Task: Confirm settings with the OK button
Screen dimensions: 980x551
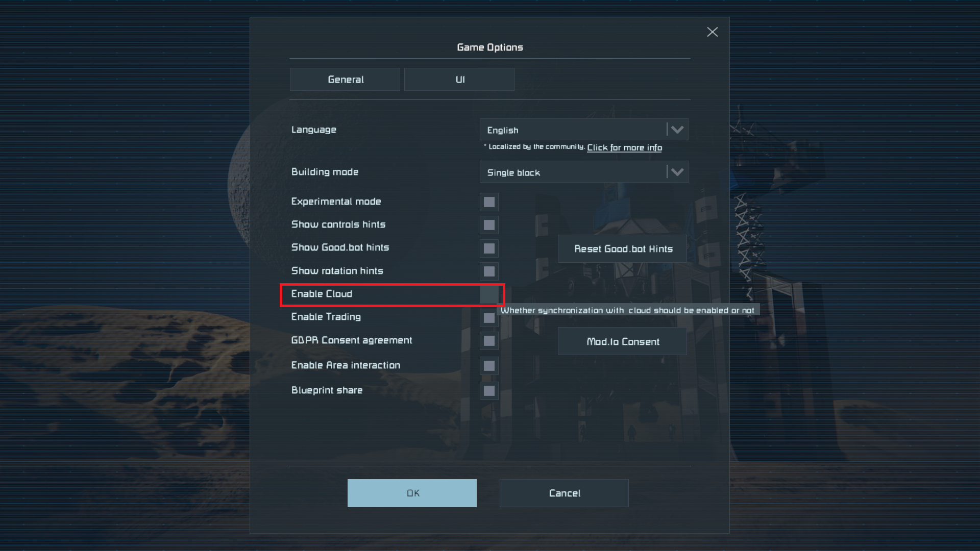Action: [x=412, y=493]
